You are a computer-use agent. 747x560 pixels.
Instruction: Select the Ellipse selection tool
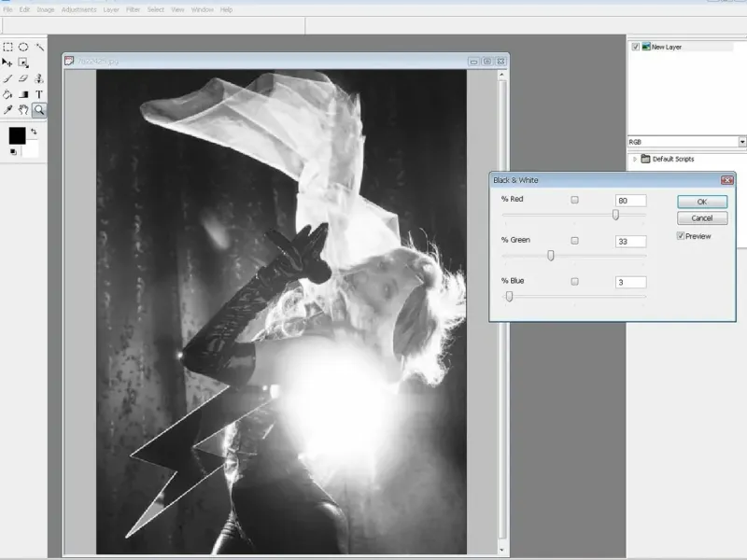[23, 47]
